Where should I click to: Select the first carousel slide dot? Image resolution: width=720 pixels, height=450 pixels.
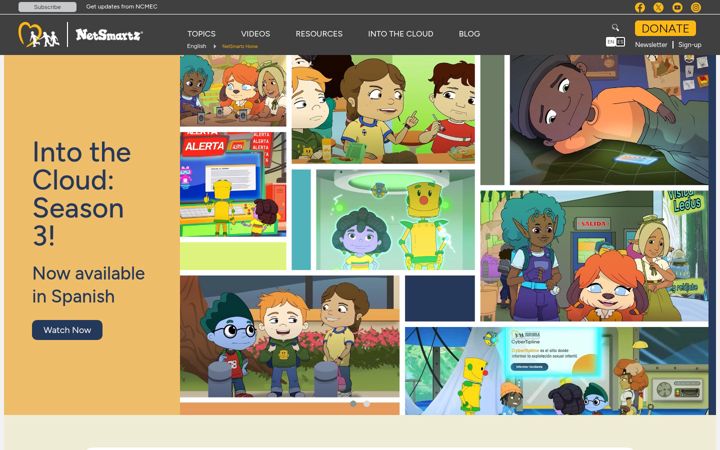coord(353,404)
